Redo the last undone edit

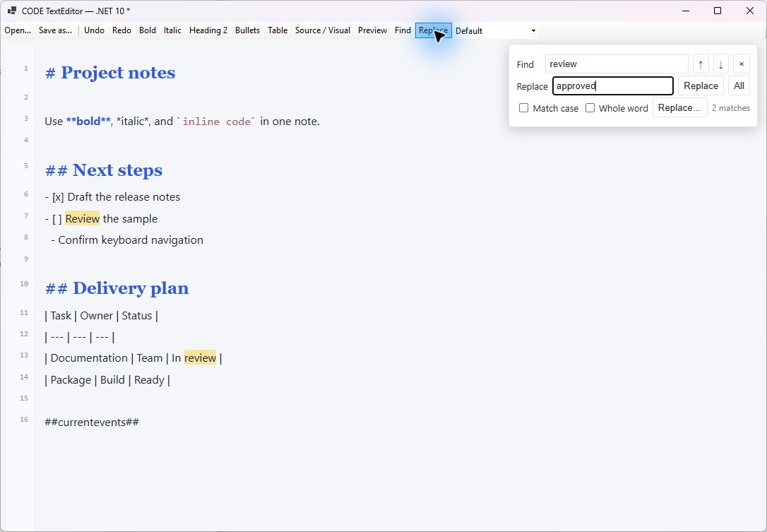pos(121,30)
